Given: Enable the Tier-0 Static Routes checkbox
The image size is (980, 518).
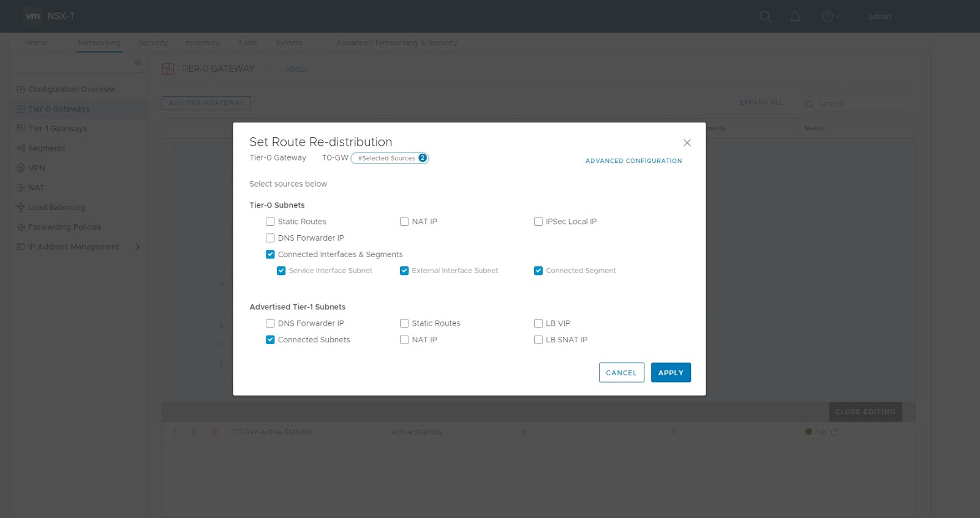Looking at the screenshot, I should [270, 222].
